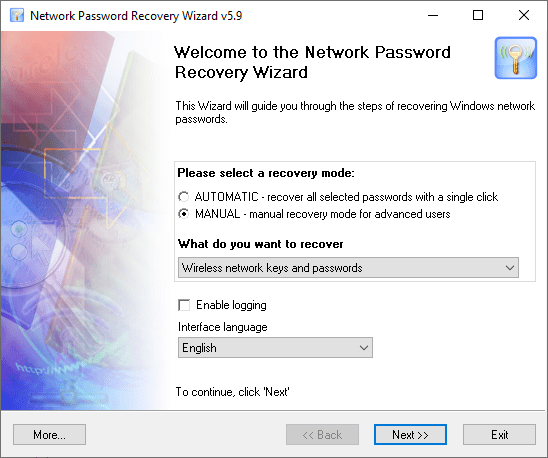Click the arrow of Wireless network keys combo

pos(510,268)
